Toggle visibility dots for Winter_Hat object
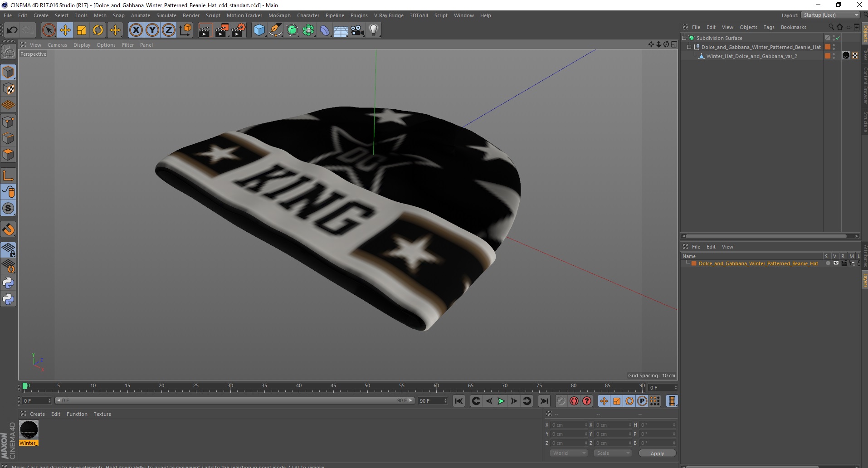Screen dimensions: 868x468 (x=834, y=56)
